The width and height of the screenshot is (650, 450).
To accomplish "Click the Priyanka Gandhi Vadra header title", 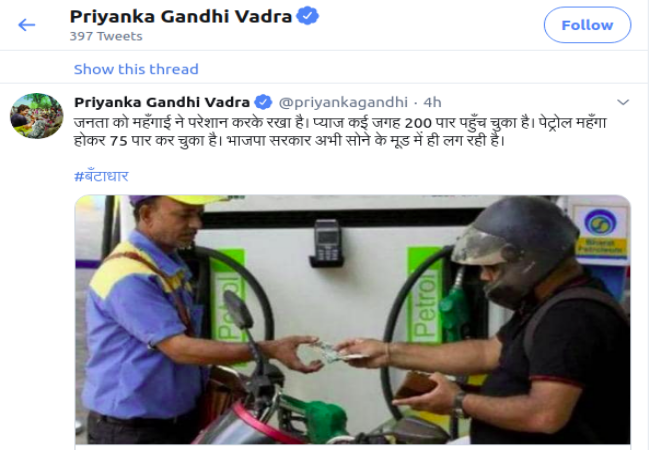I will tap(181, 17).
